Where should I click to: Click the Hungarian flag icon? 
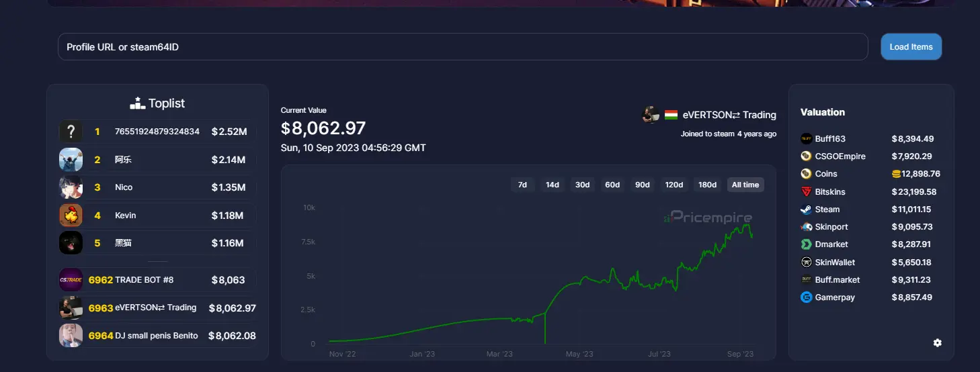click(671, 115)
